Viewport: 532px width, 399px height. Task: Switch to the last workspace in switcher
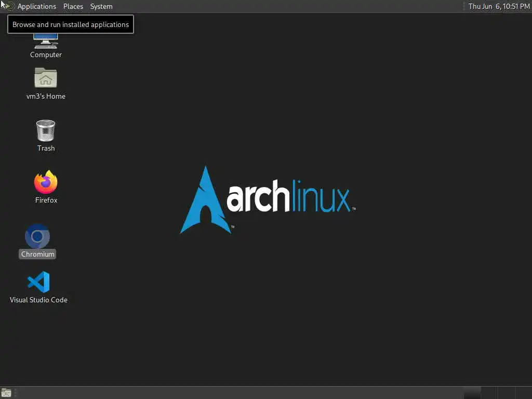(x=523, y=393)
